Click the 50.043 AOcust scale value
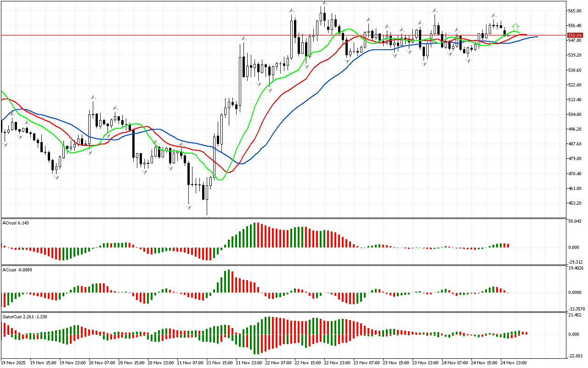This screenshot has height=368, width=588. (575, 221)
